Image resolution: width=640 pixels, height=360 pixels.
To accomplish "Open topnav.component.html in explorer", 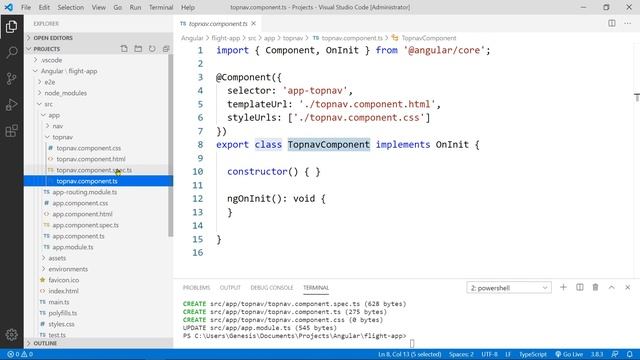I will pyautogui.click(x=91, y=159).
